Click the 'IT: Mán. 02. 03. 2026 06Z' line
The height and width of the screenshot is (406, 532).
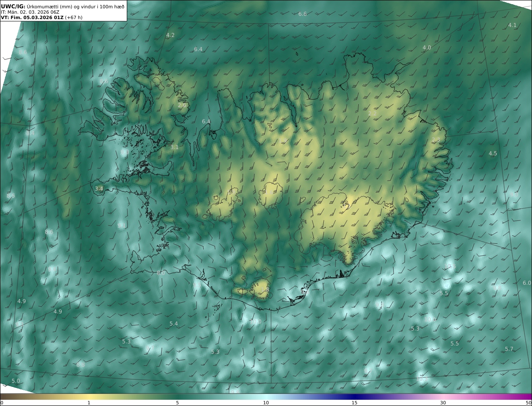point(30,12)
